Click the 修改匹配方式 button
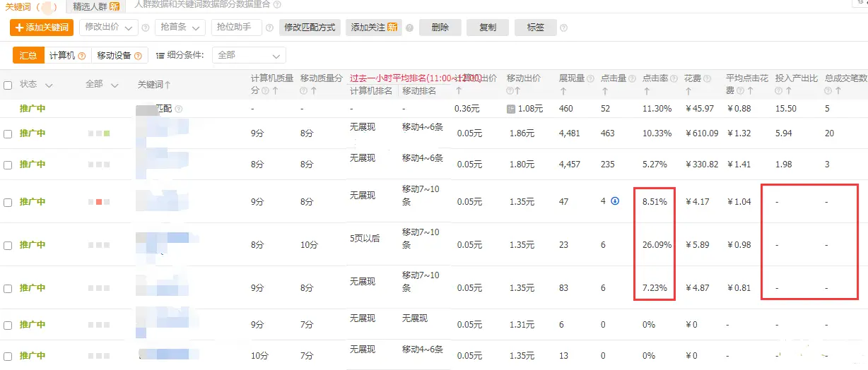 pyautogui.click(x=310, y=28)
